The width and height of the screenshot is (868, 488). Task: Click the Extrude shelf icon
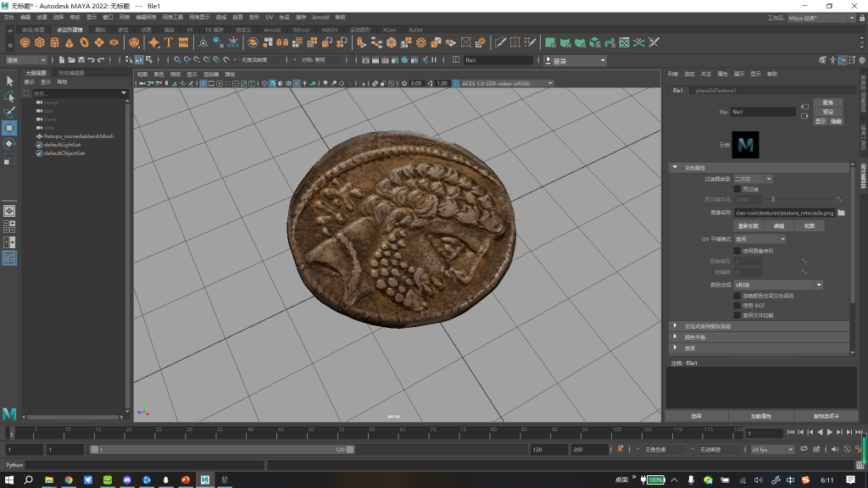pyautogui.click(x=361, y=42)
